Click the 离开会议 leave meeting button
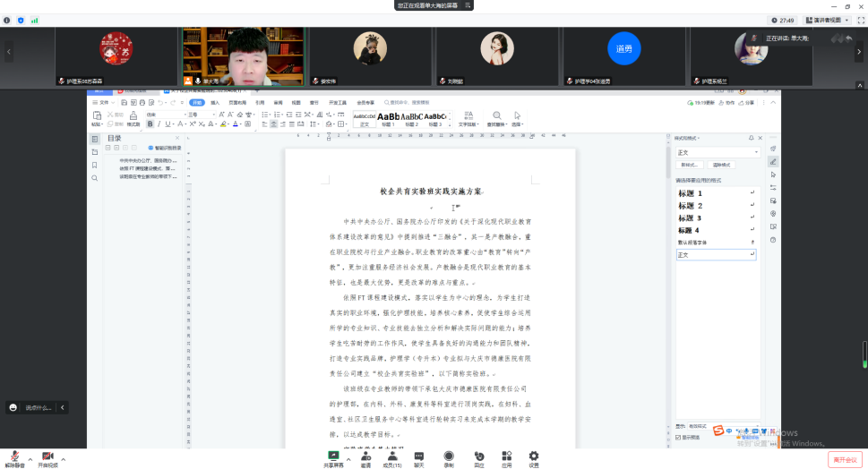Viewport: 868px width, 469px height. [x=845, y=458]
